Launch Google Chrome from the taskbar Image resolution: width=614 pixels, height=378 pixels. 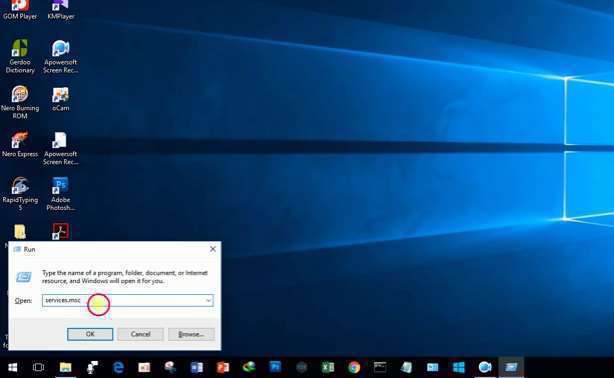[x=354, y=367]
